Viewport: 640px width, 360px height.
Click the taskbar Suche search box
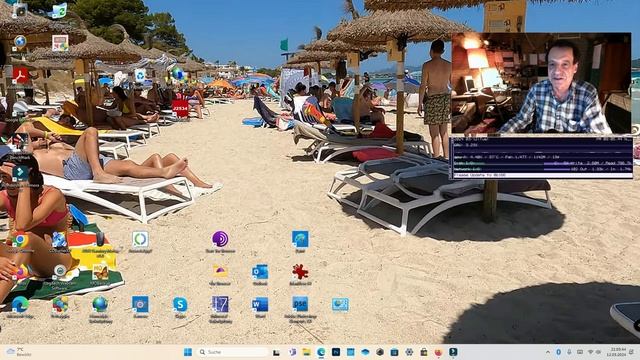(232, 352)
